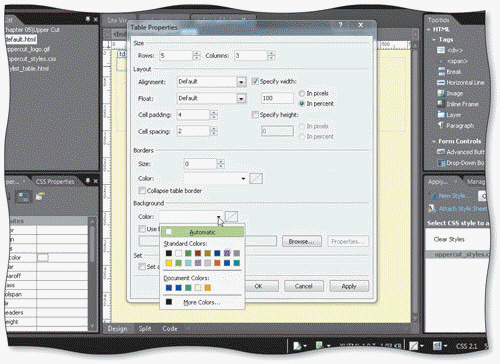Click the Apply button
This screenshot has height=364, width=500.
tap(349, 286)
